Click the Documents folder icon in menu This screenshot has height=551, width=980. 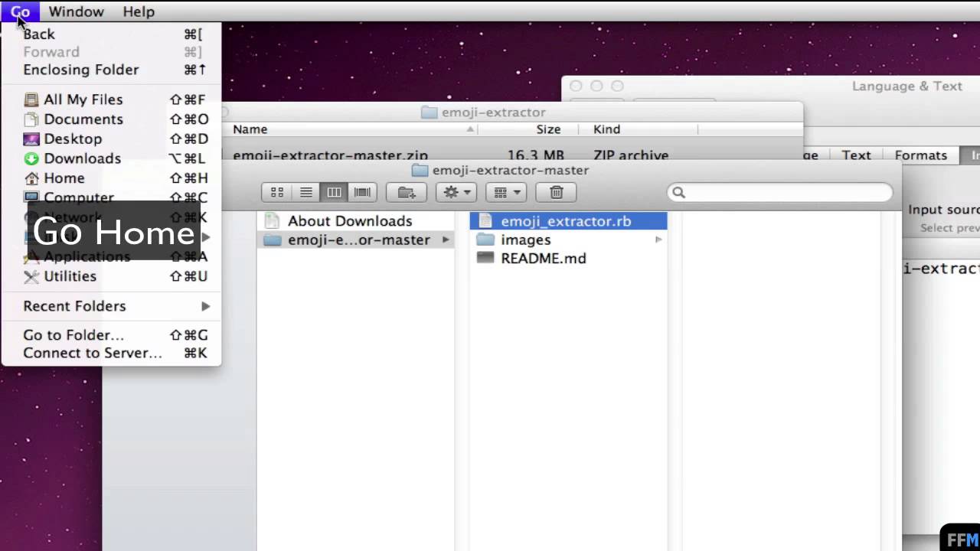point(31,119)
